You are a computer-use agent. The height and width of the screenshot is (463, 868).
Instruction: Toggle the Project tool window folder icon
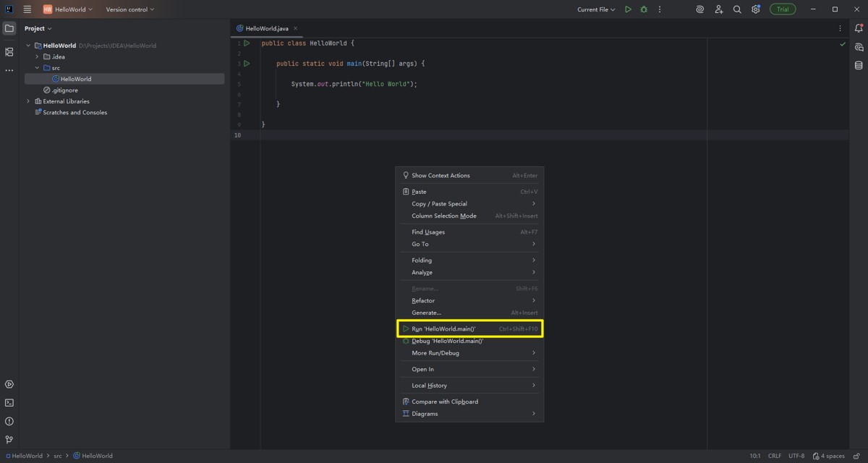pos(9,28)
